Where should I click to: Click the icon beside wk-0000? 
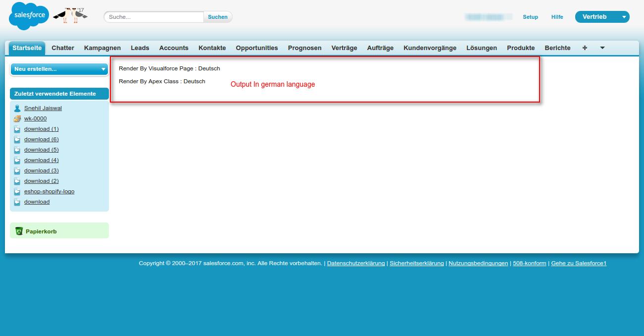point(17,118)
